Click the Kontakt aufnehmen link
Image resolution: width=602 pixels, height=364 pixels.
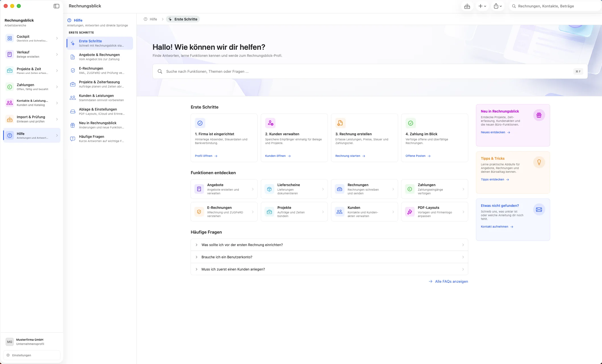click(497, 226)
